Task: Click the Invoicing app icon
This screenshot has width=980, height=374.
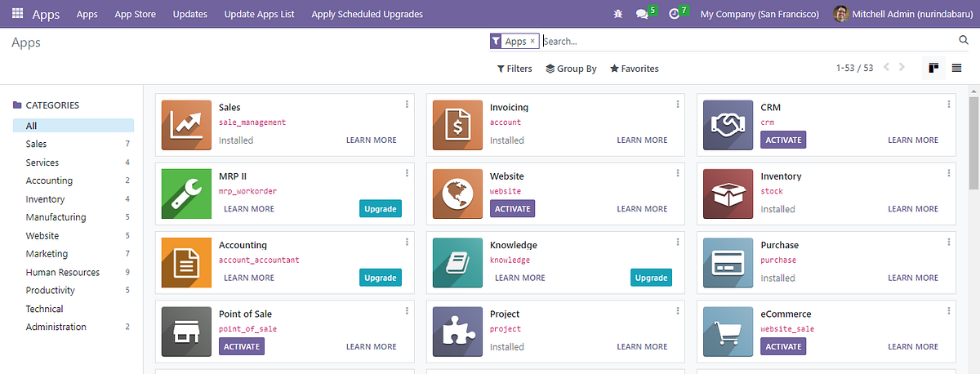Action: [x=457, y=125]
